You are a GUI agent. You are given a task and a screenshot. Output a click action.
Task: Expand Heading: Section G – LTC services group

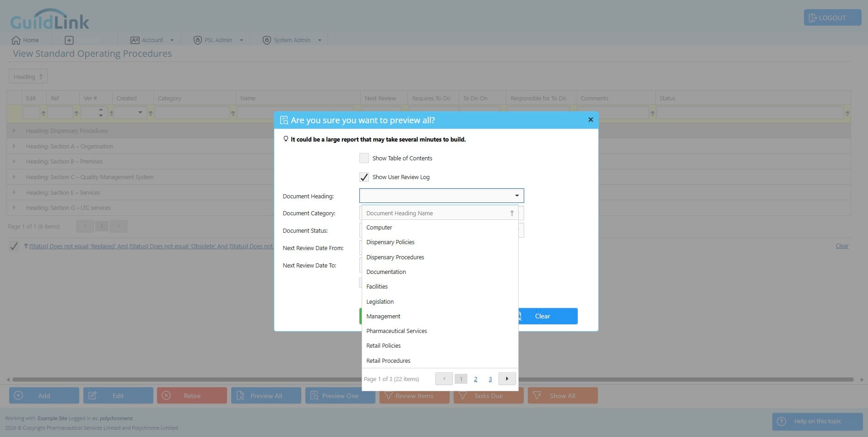point(14,208)
